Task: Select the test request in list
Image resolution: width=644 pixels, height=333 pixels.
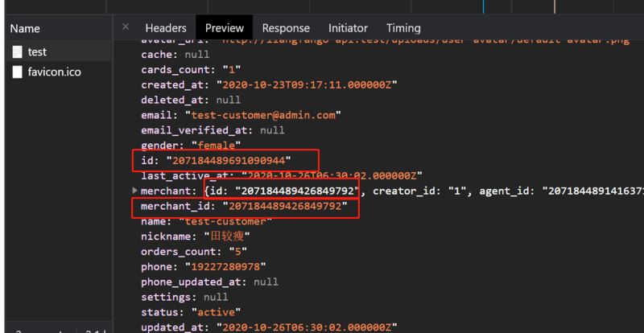Action: pos(37,51)
